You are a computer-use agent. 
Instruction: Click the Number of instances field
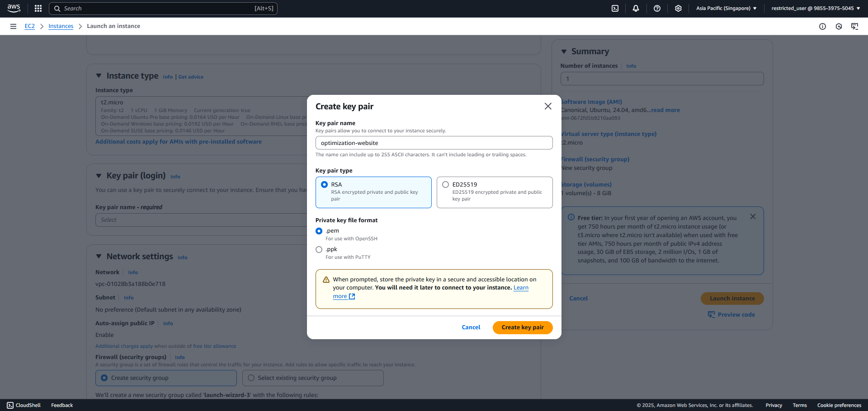click(x=662, y=79)
